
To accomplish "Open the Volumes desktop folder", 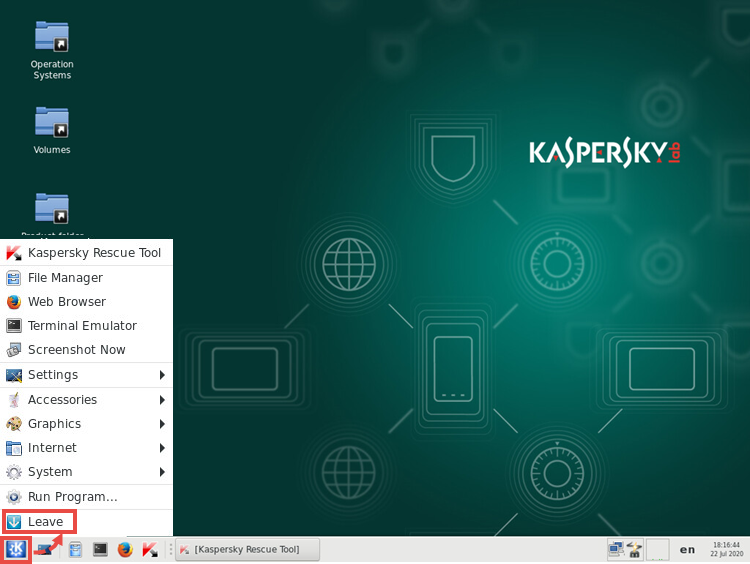I will tap(52, 130).
